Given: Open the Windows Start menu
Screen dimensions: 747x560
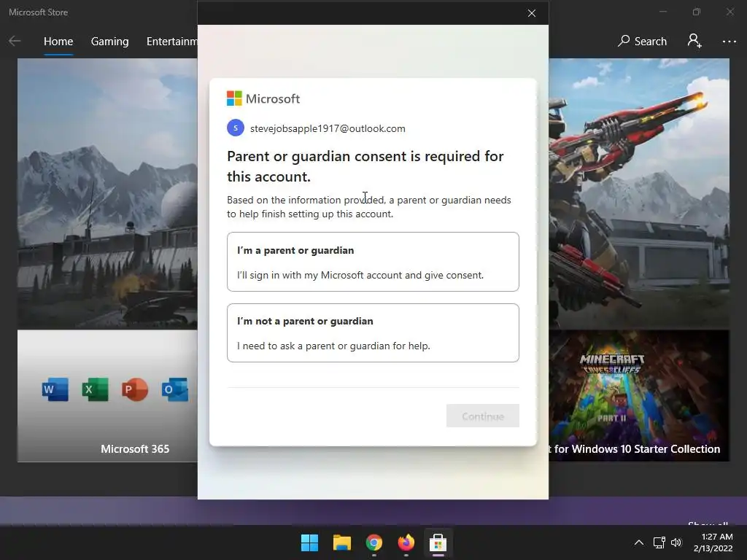Looking at the screenshot, I should pos(309,542).
